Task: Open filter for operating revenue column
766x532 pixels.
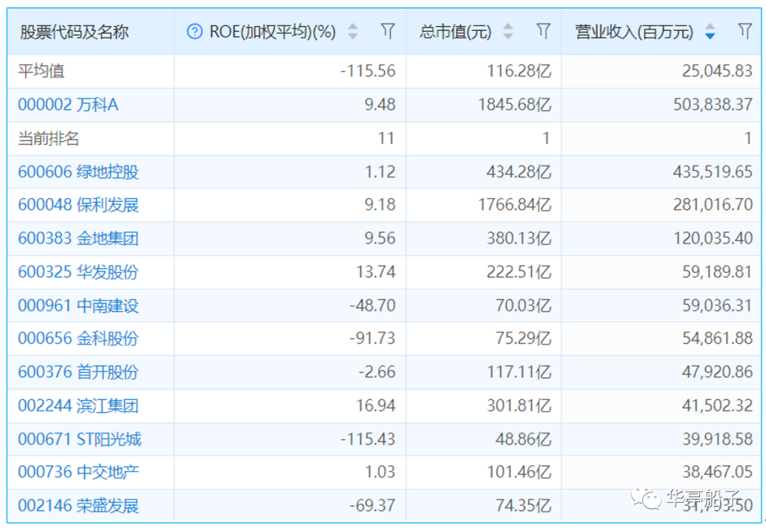Action: 745,31
